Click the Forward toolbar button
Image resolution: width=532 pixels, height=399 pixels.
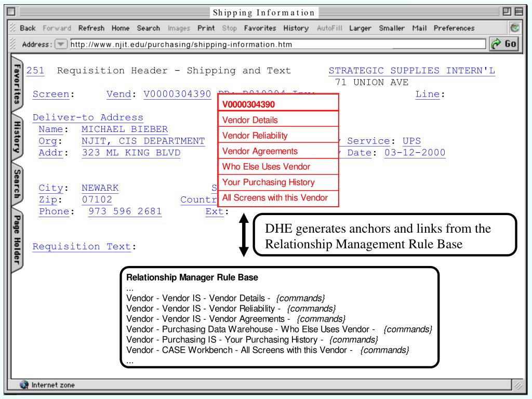[57, 28]
